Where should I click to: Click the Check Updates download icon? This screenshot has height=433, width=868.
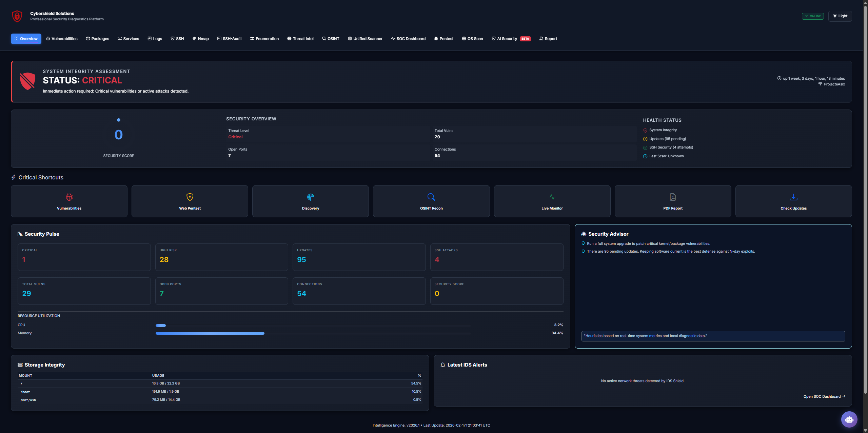click(793, 197)
